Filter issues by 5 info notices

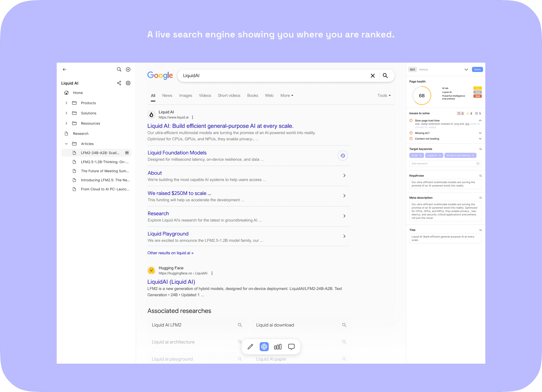pyautogui.click(x=478, y=113)
